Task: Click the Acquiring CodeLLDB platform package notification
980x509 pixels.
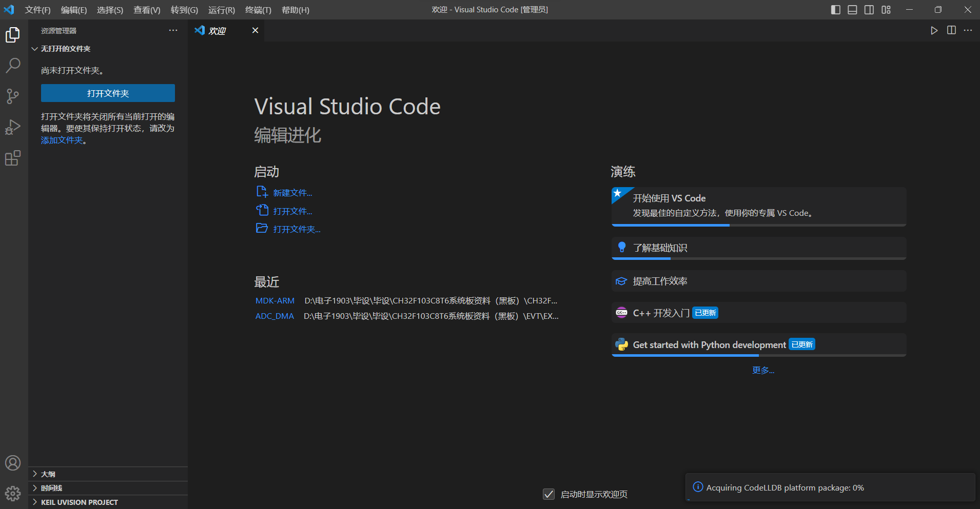Action: [830, 487]
